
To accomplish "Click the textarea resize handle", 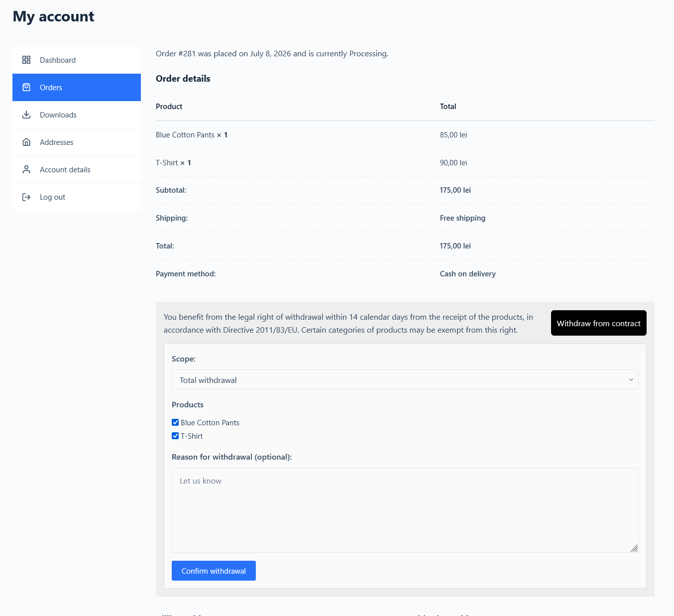I will (634, 548).
